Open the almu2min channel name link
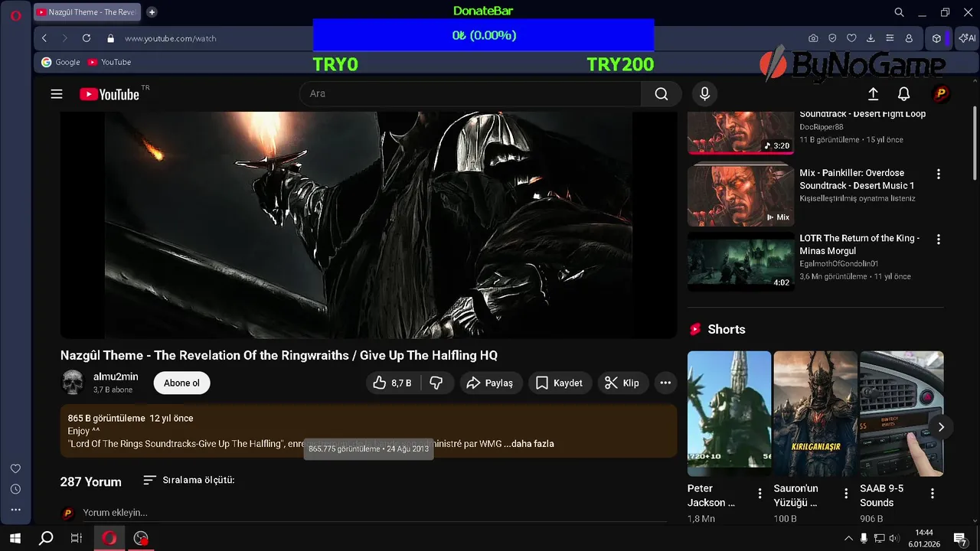 tap(116, 377)
